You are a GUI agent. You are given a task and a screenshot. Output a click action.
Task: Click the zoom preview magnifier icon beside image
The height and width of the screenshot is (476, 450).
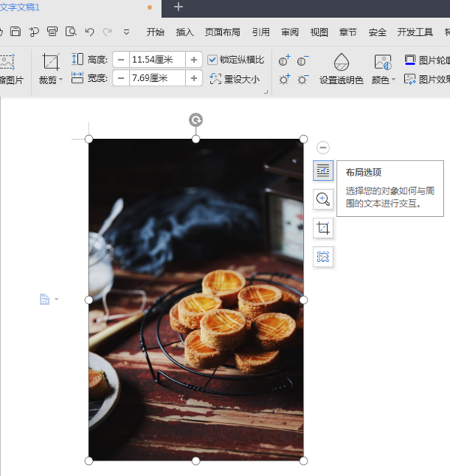323,199
